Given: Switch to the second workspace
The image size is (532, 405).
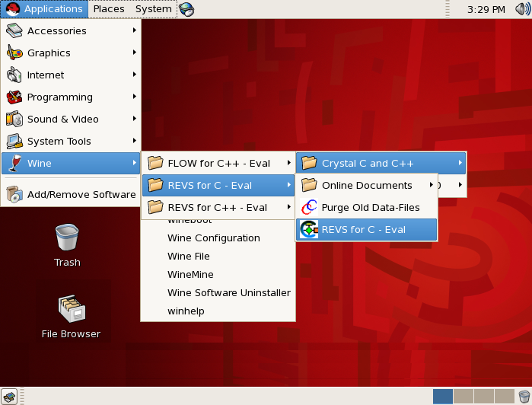Looking at the screenshot, I should (464, 397).
